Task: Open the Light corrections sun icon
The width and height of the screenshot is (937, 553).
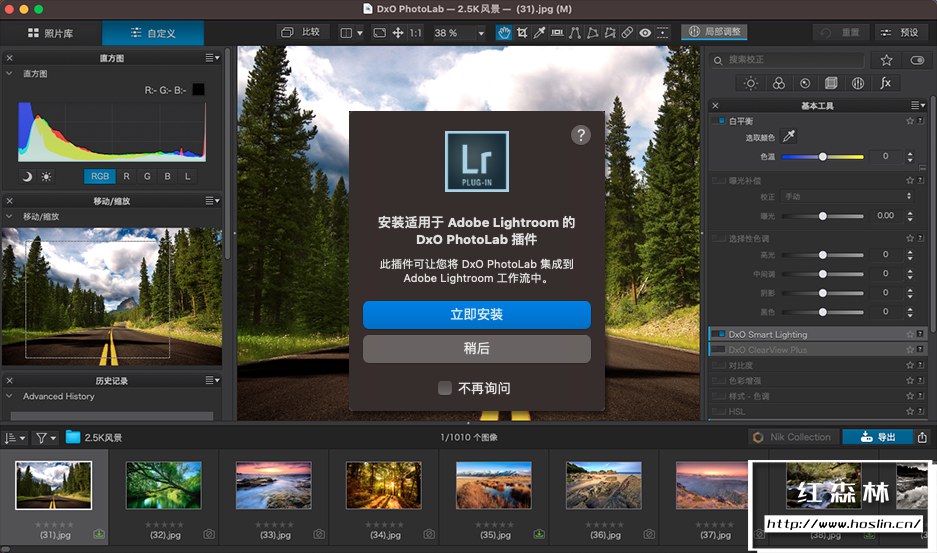Action: 751,83
